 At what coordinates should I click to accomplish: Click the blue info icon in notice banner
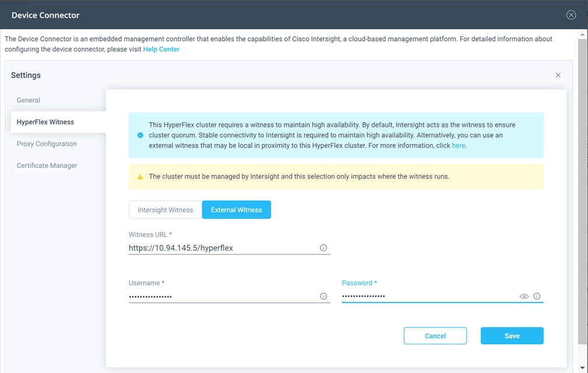tap(140, 135)
